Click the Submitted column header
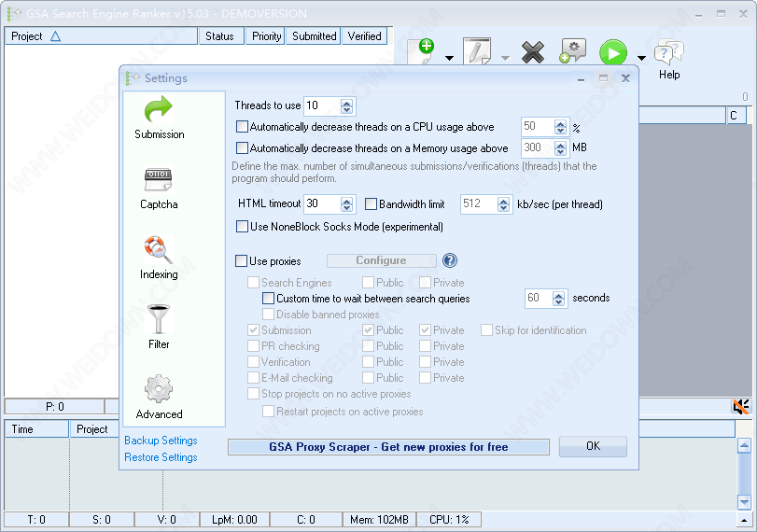Image resolution: width=757 pixels, height=532 pixels. (314, 36)
